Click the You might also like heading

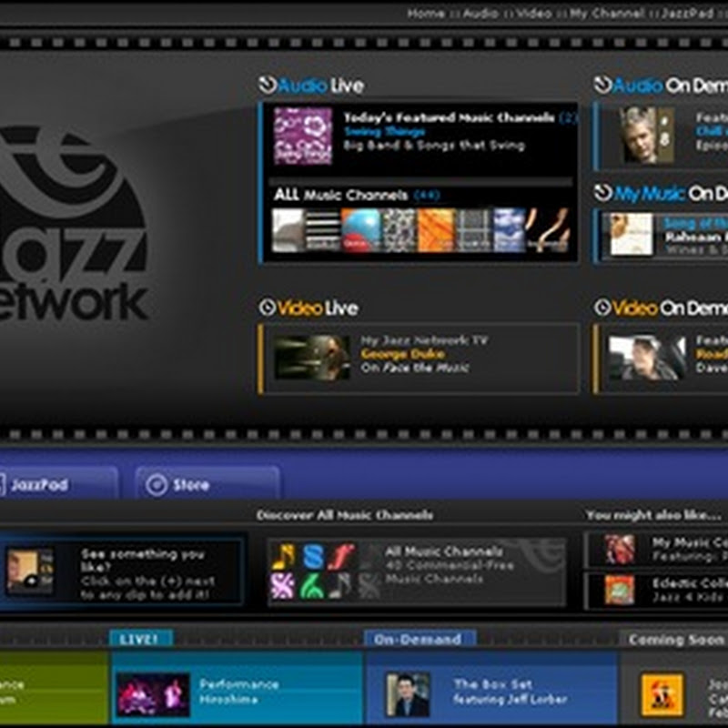click(653, 515)
